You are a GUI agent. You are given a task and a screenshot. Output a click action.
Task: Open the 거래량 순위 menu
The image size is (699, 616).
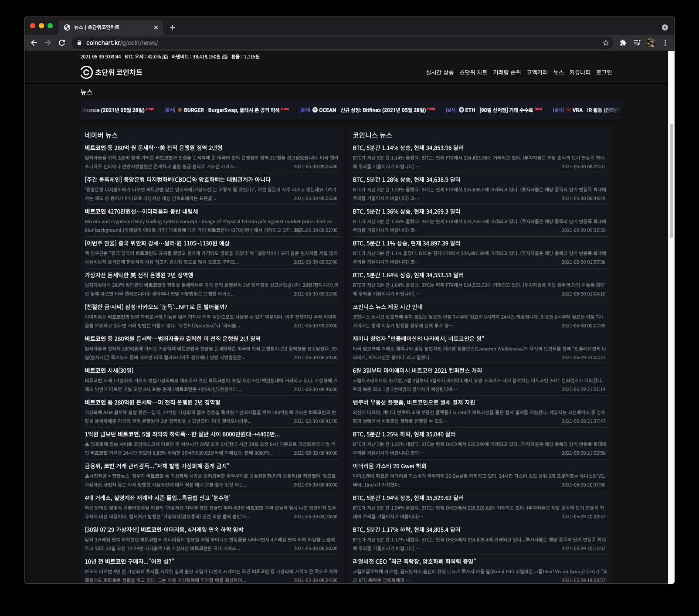(x=507, y=72)
